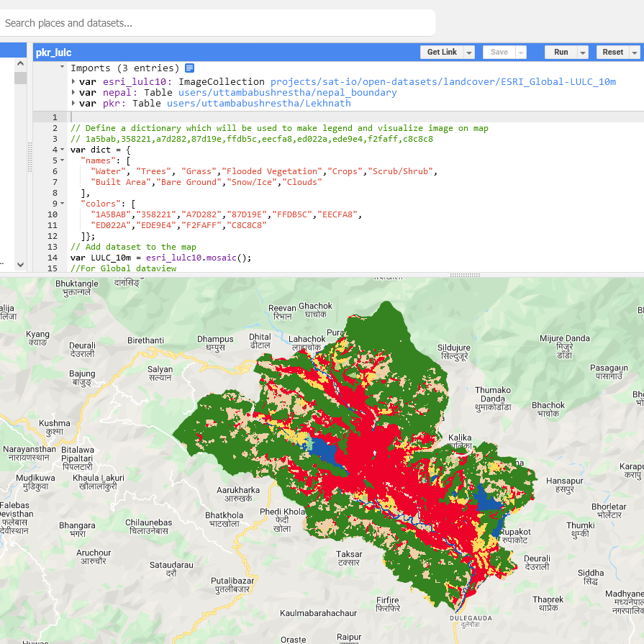Click the imports record icon next to Imports
Screen dimensions: 644x644
pos(190,68)
